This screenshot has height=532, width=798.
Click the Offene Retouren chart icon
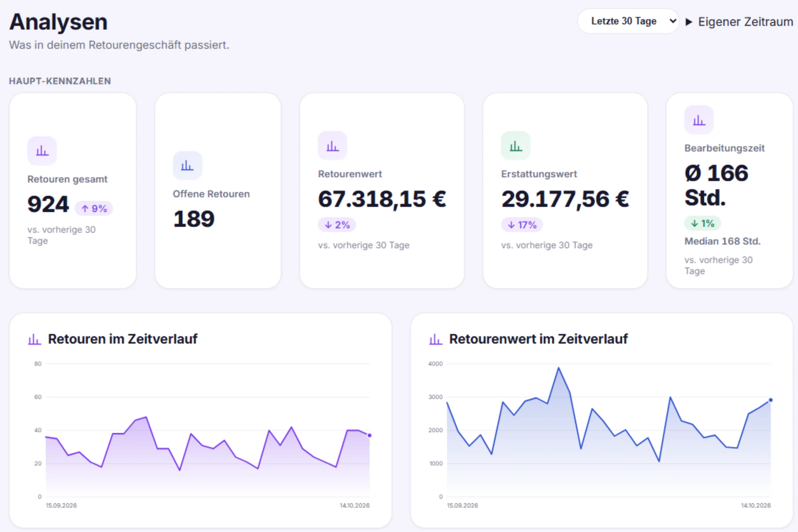tap(187, 166)
